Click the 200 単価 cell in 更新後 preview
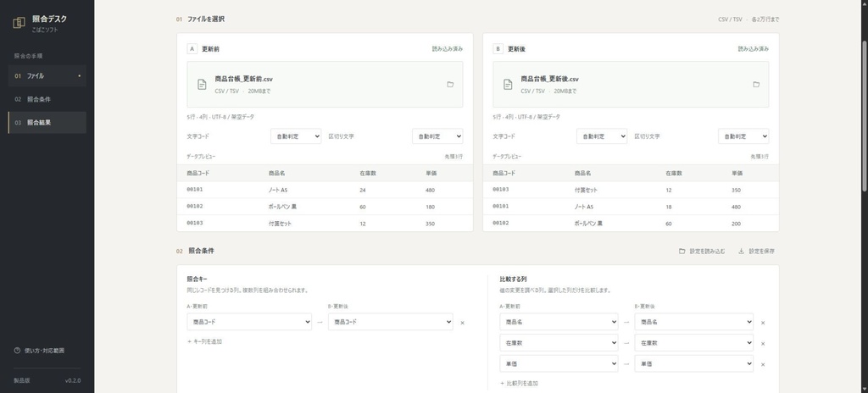Viewport: 868px width, 393px height. click(x=736, y=224)
